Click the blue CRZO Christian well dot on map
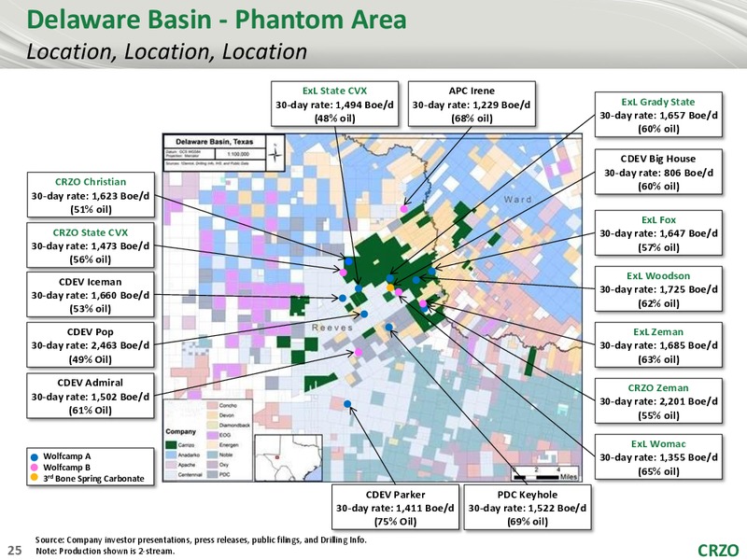Screen dimensions: 747x560 click(348, 261)
